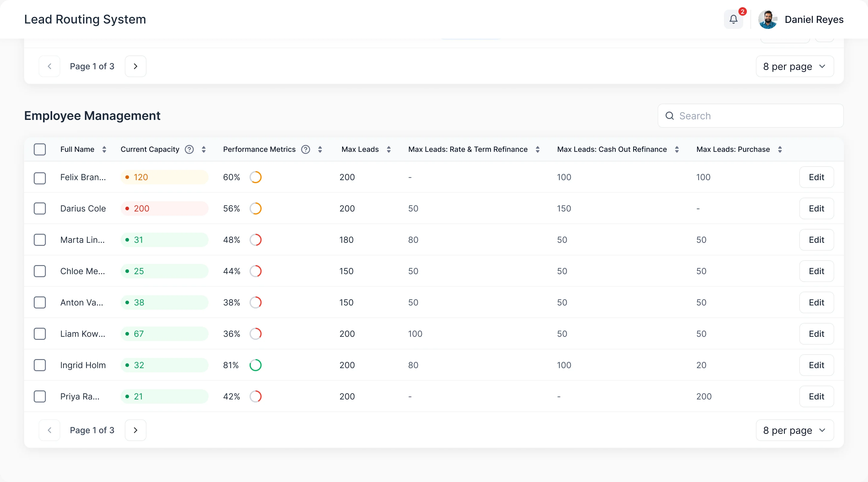Edit the Priya Ra... row
The height and width of the screenshot is (482, 868).
click(816, 396)
